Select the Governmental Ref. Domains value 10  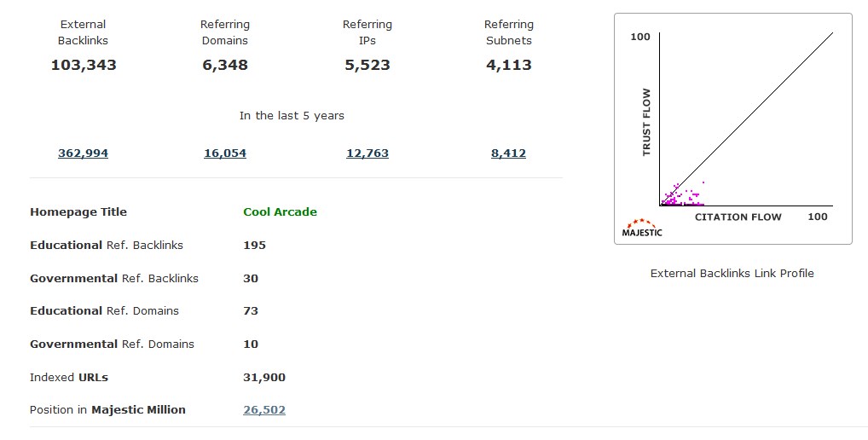251,344
